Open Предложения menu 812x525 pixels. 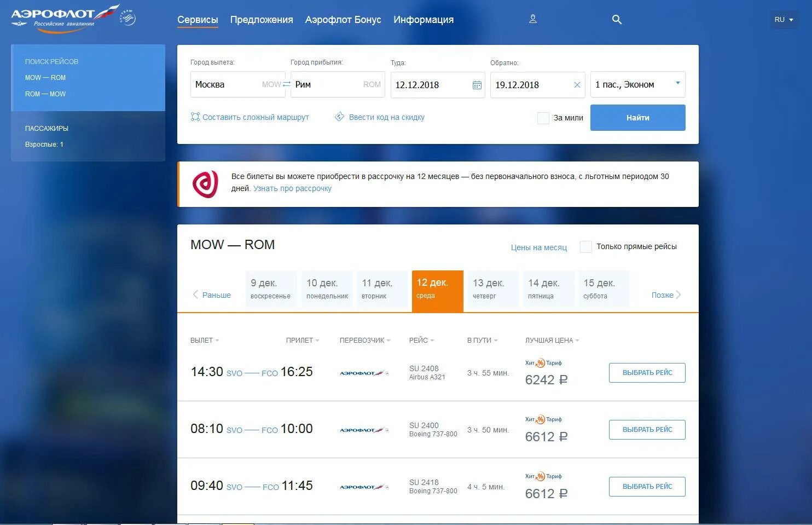click(x=262, y=20)
